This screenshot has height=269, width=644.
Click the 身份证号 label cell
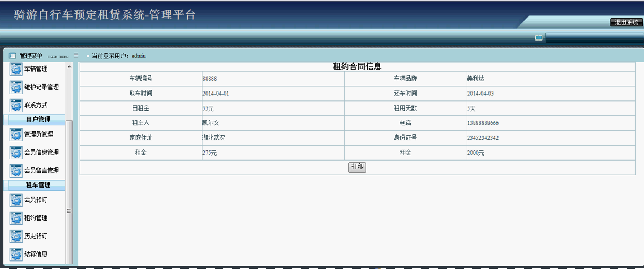pyautogui.click(x=406, y=138)
